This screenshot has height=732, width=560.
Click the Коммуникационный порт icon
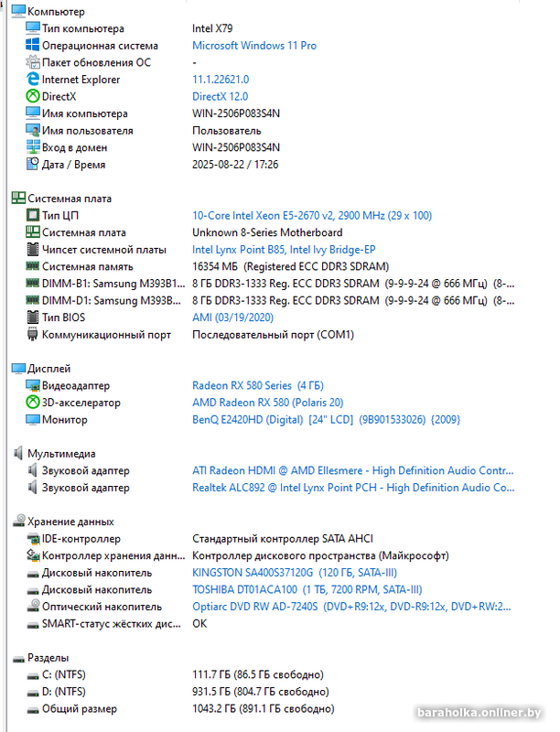(33, 334)
